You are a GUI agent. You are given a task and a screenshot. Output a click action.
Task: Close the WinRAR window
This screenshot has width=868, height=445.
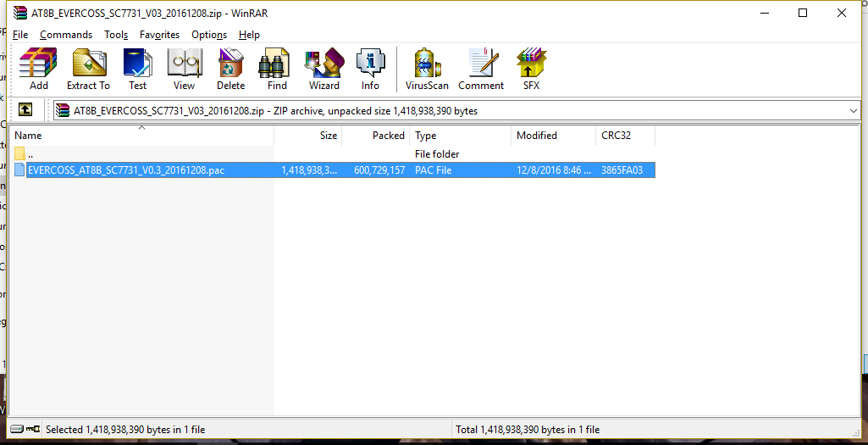click(x=842, y=13)
